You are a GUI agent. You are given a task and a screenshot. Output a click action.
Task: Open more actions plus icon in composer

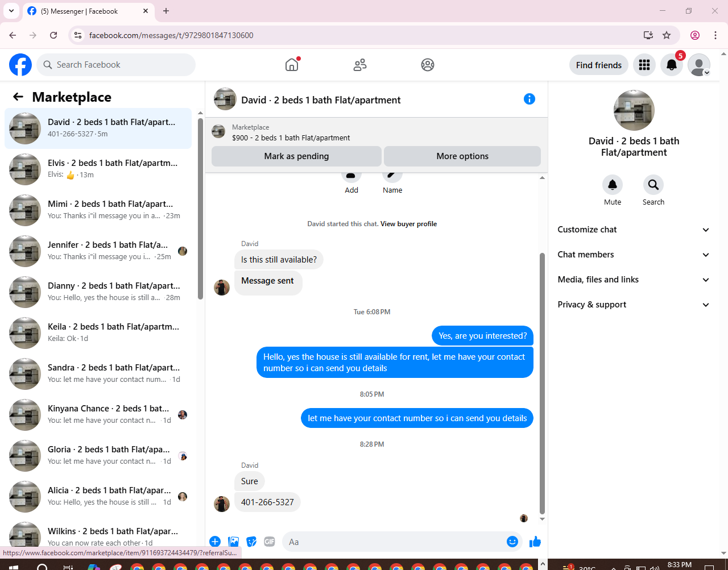[x=215, y=542]
